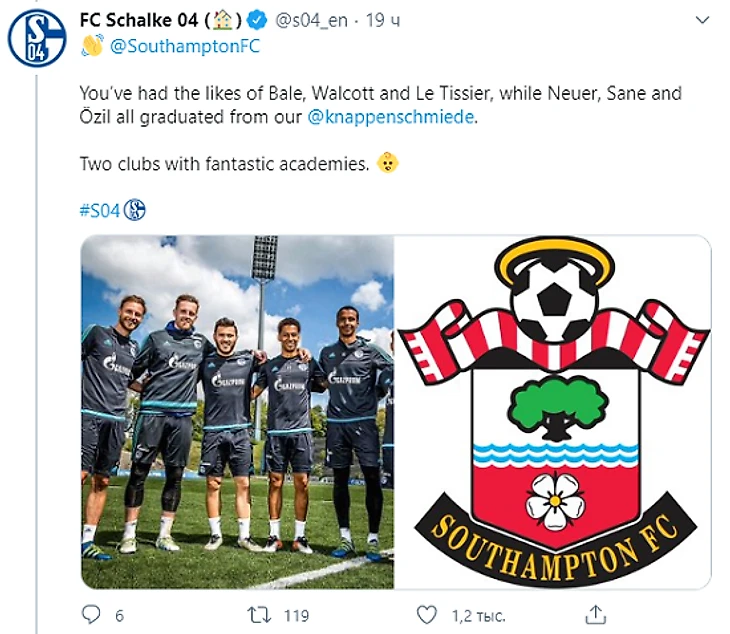
Task: Open the FC Schalke 04 profile avatar
Action: pos(36,38)
